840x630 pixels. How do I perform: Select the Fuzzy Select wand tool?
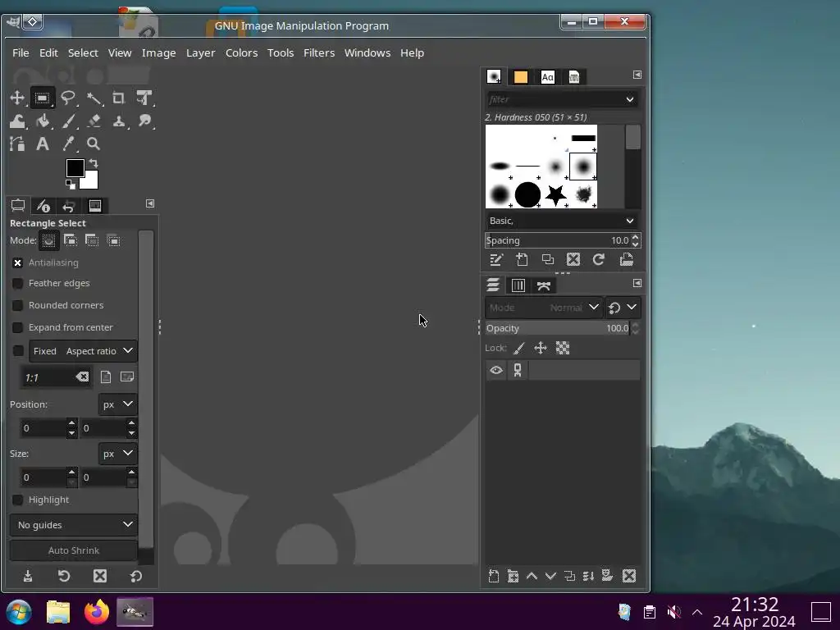pos(94,98)
